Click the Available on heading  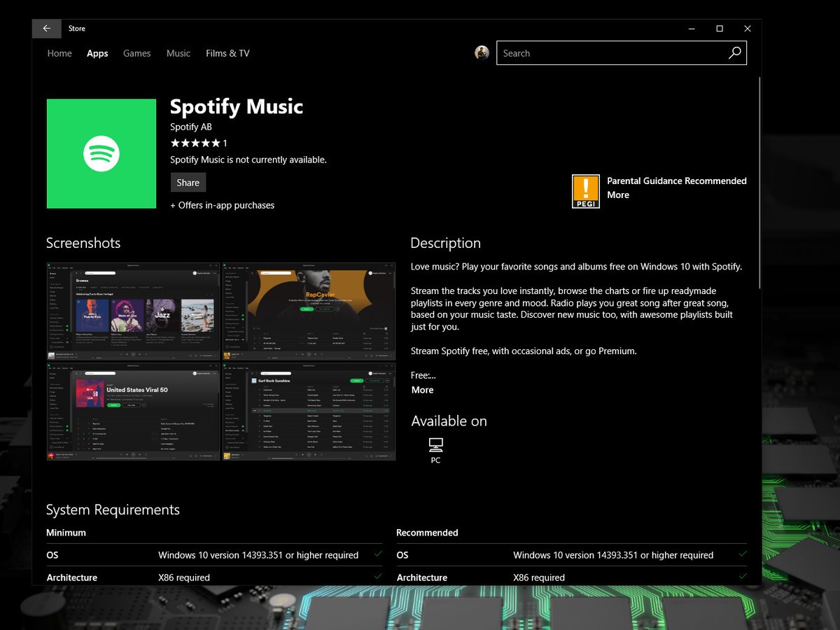pos(449,421)
